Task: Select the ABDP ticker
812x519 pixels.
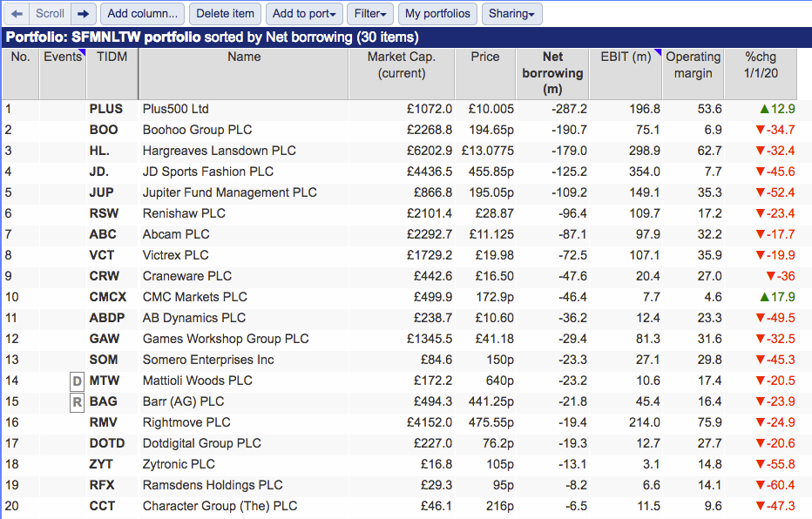Action: click(107, 318)
